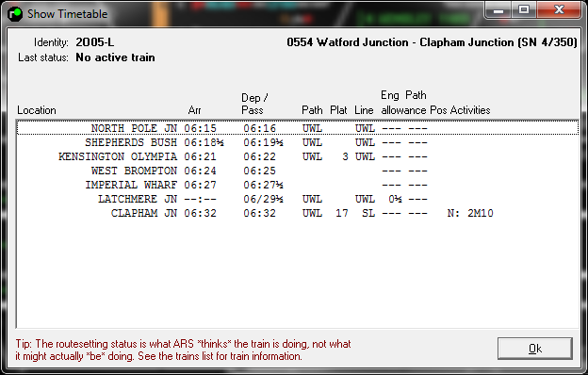Viewport: 588px width, 375px height.
Task: Select the CLAPHAM JN row
Action: click(298, 213)
